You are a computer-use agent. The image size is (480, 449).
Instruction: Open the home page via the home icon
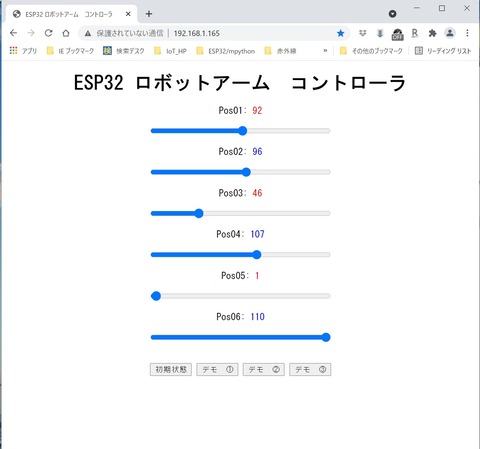pyautogui.click(x=66, y=33)
